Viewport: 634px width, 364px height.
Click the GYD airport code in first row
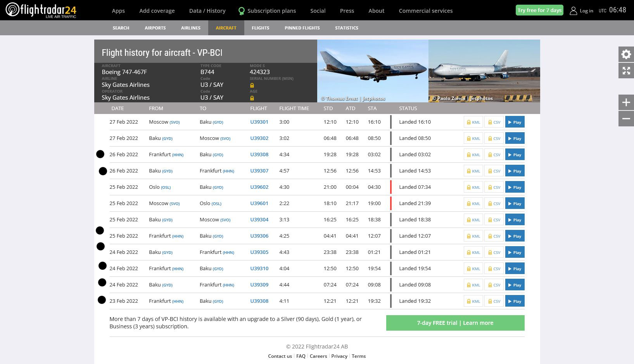click(218, 122)
